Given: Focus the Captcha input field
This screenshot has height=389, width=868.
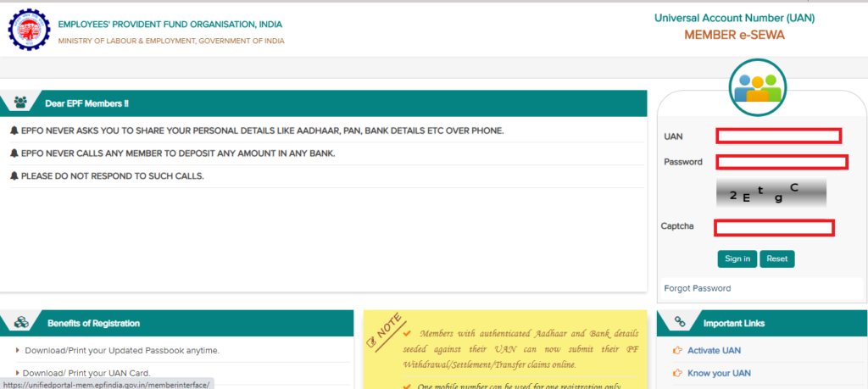Looking at the screenshot, I should pyautogui.click(x=775, y=227).
